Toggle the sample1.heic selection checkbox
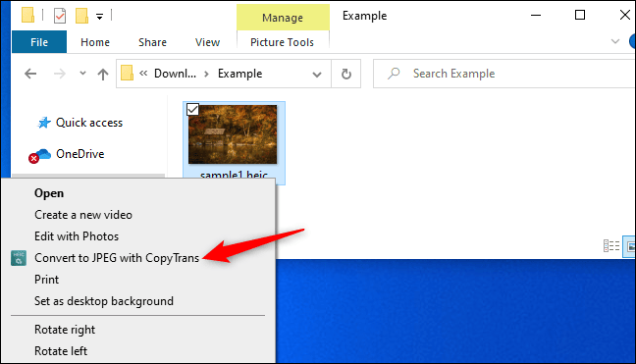 (x=192, y=110)
